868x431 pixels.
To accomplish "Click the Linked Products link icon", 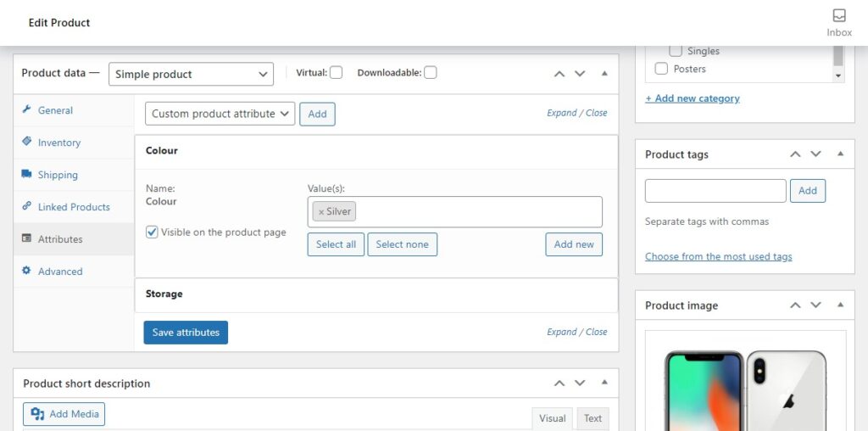I will tap(26, 206).
